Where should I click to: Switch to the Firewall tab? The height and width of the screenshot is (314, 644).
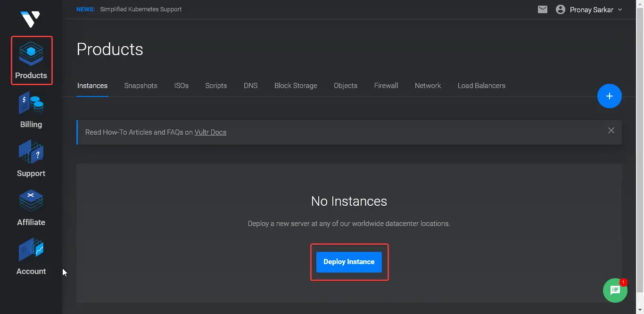pos(386,86)
